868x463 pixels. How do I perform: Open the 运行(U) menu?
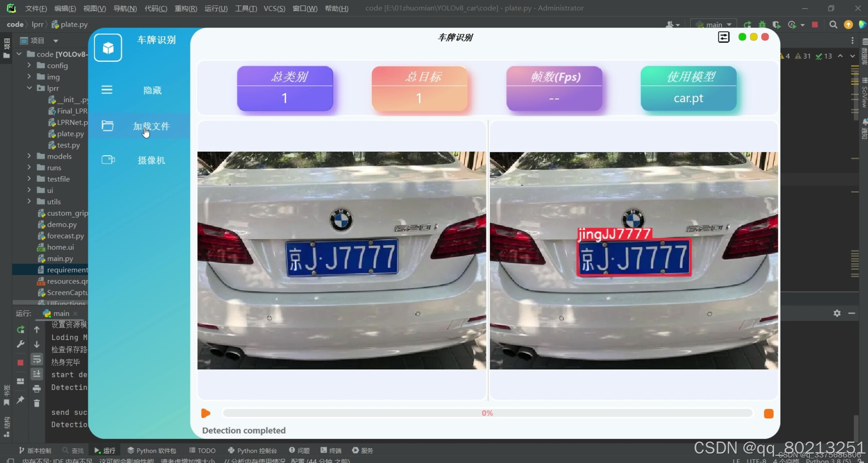[x=215, y=8]
